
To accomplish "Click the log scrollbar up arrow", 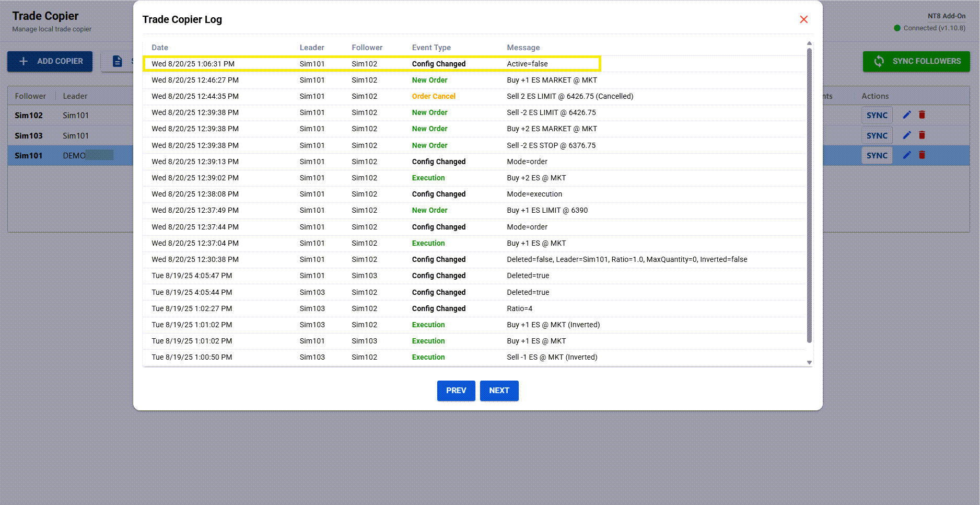I will tap(809, 43).
